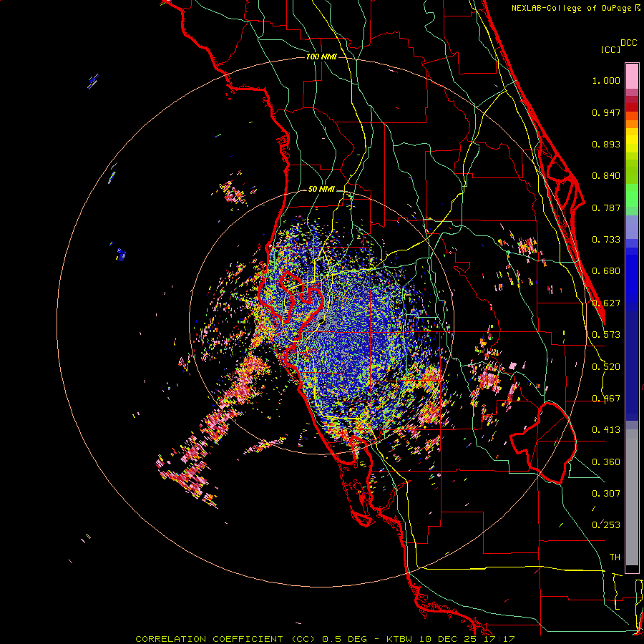Pick the orange segment of the color bar
Viewport: 644px width, 644px height.
tap(632, 124)
